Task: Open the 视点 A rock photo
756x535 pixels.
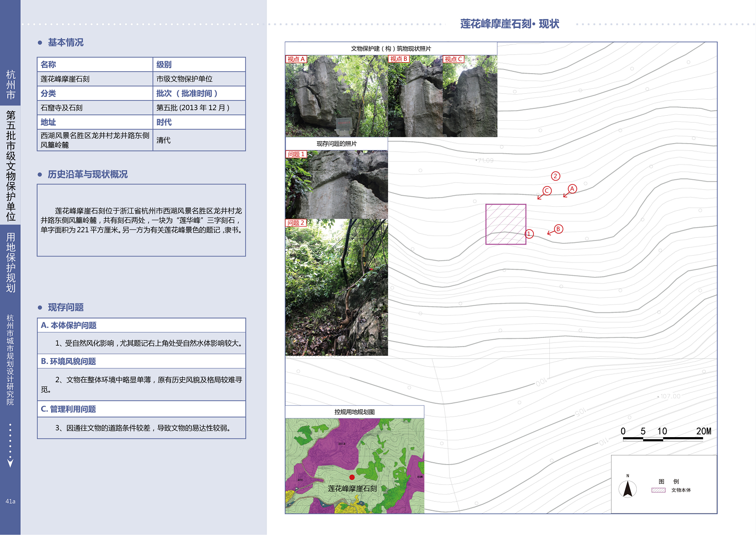Action: [336, 96]
